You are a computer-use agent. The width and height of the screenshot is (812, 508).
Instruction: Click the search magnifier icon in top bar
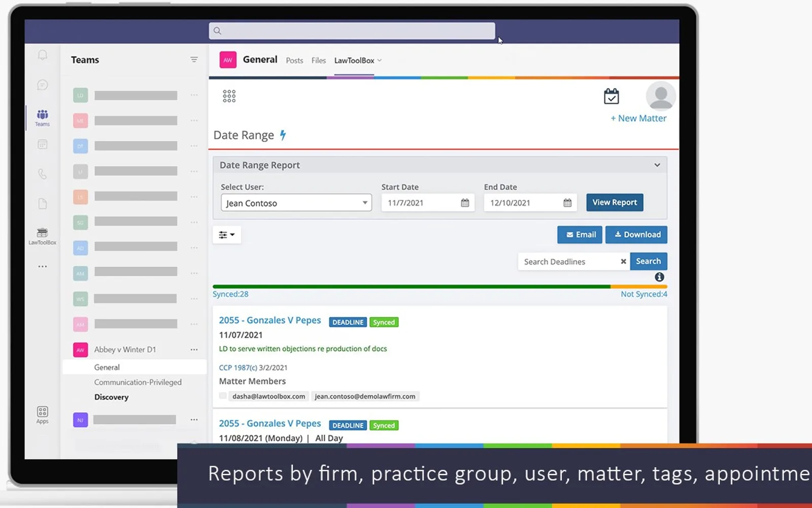point(217,30)
